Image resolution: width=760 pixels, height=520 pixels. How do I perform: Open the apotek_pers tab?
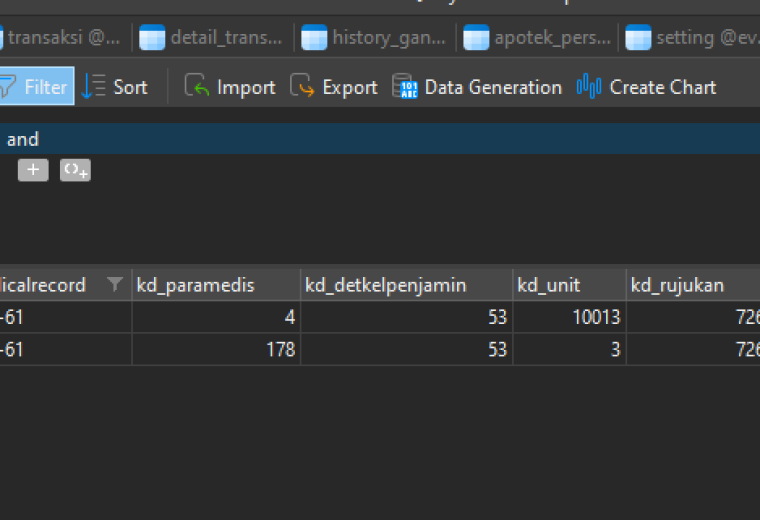pos(537,37)
